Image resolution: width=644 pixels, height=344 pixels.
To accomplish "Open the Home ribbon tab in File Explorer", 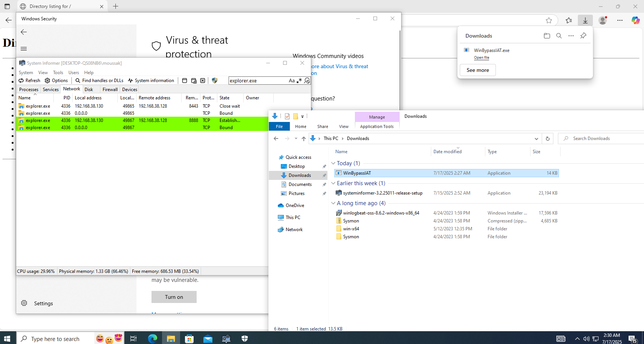I will [x=301, y=126].
